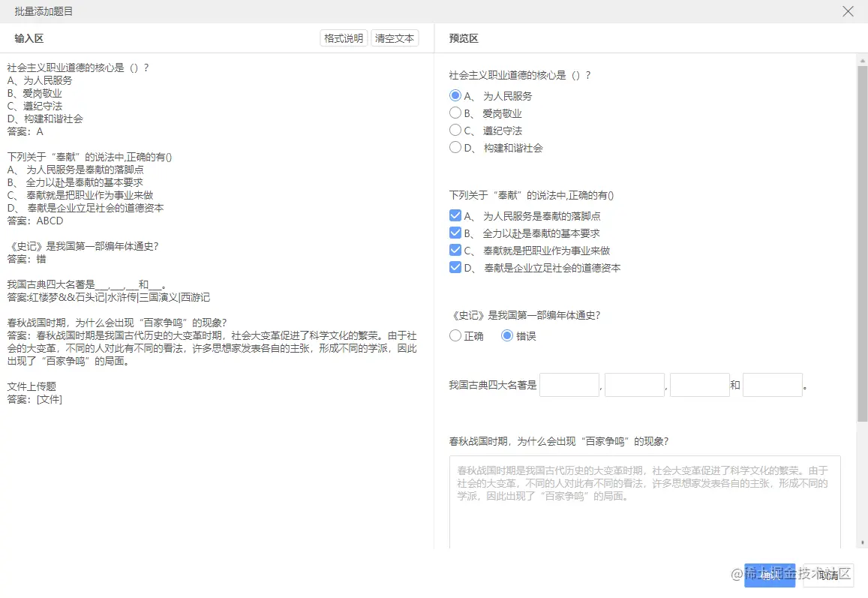Click input line 春秋战国时期，为什么会出现“百家争鸣”
Image resolution: width=868 pixels, height=598 pixels.
click(x=117, y=322)
